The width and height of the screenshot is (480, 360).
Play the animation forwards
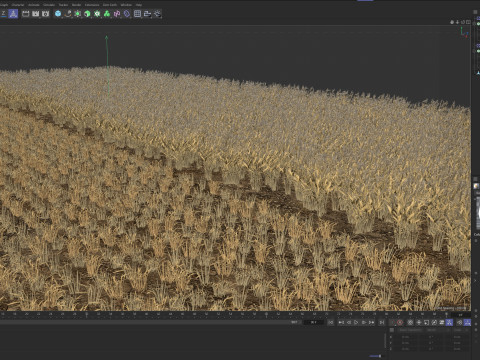[x=356, y=322]
